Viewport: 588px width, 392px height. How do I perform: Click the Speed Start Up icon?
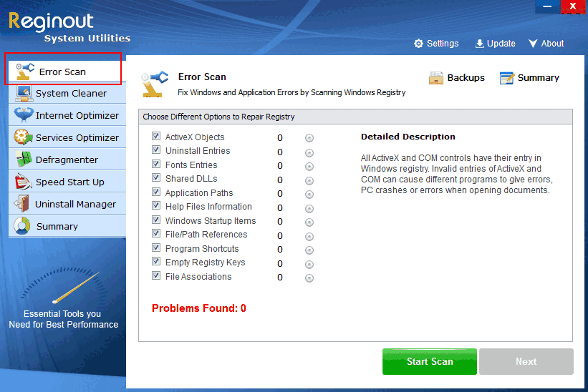click(x=23, y=182)
